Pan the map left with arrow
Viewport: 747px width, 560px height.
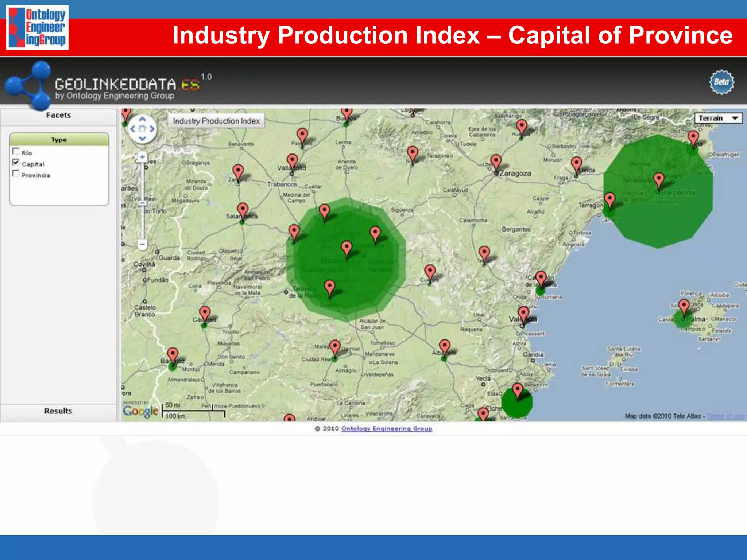coord(133,129)
